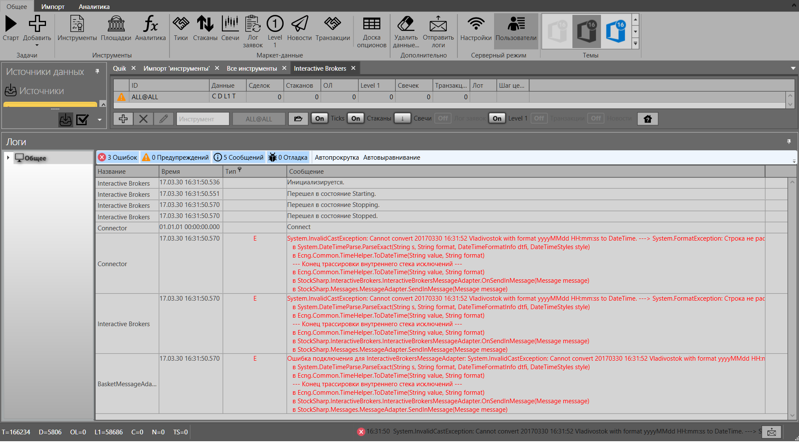Select the Все инструменты tab

pyautogui.click(x=251, y=69)
